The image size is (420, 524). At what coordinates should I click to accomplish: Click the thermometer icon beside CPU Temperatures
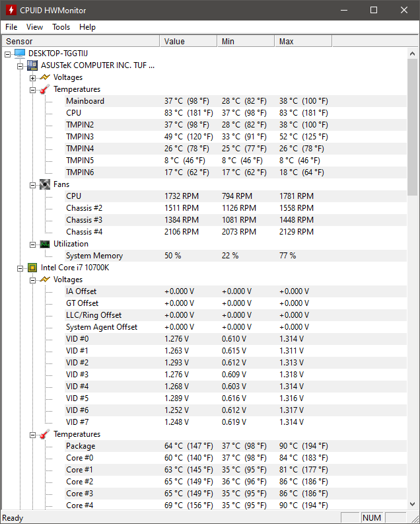point(44,434)
